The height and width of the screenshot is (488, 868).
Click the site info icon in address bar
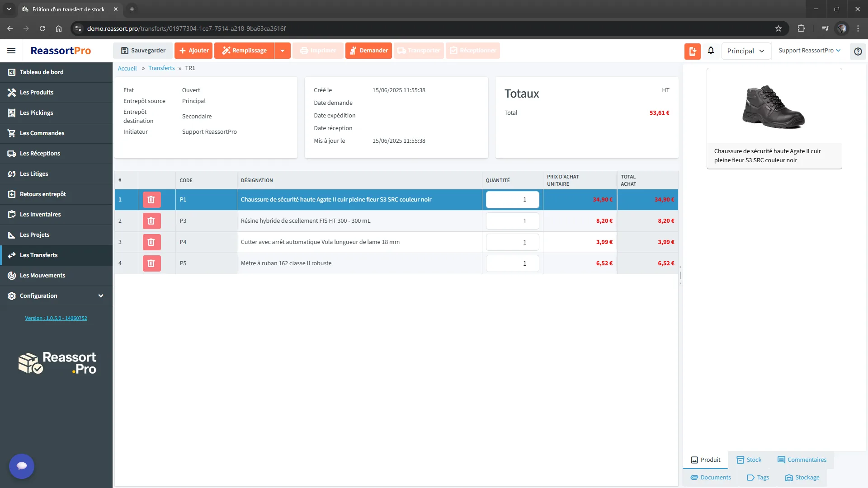tap(78, 28)
